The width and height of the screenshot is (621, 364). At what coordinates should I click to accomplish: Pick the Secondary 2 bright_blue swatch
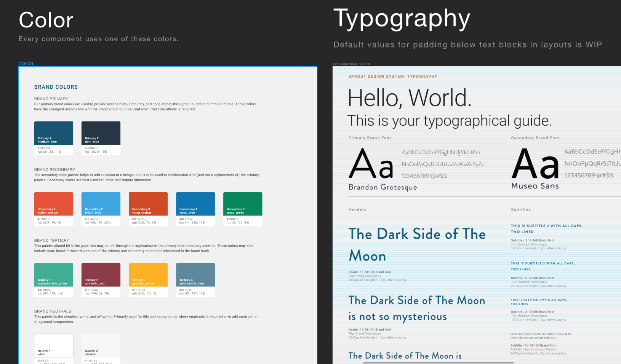click(x=101, y=204)
